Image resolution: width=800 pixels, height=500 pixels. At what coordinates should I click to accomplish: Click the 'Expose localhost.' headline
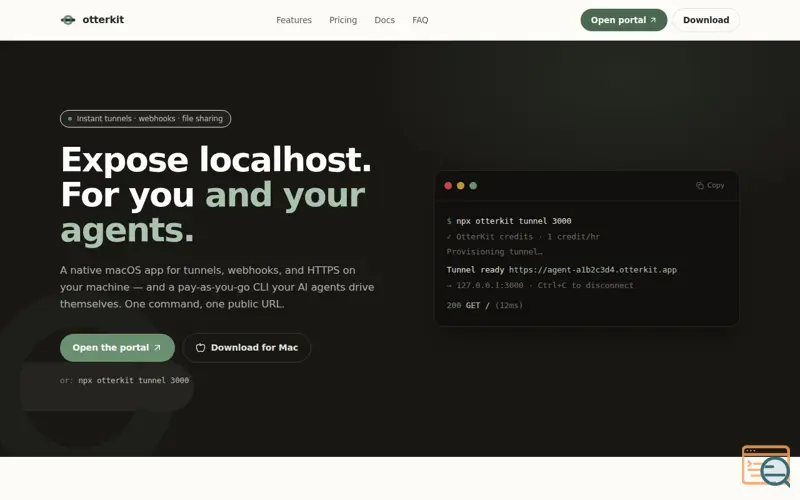click(216, 160)
